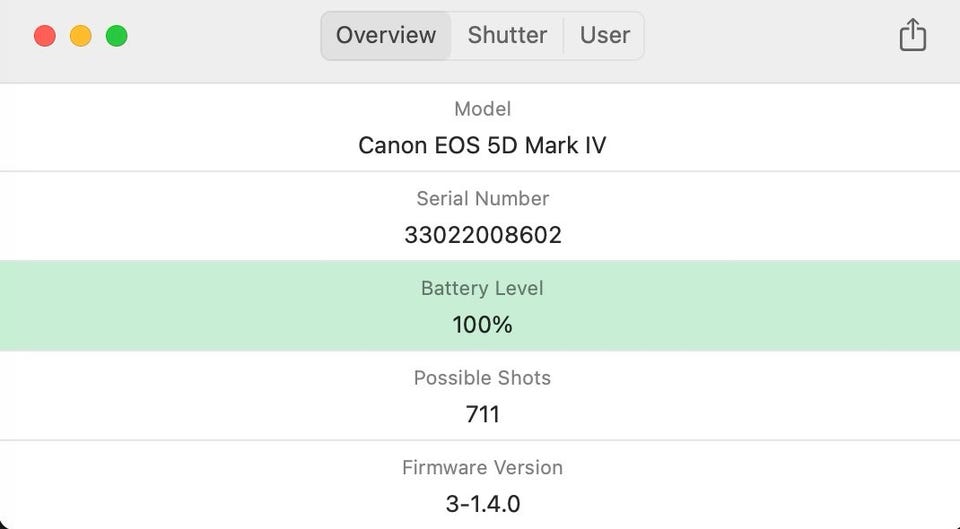
Task: Close the window with red button
Action: [45, 36]
